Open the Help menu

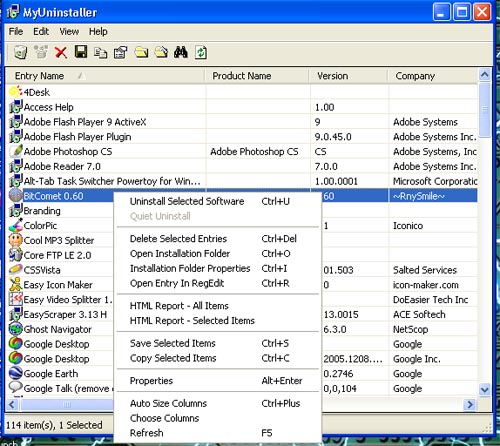[x=98, y=32]
